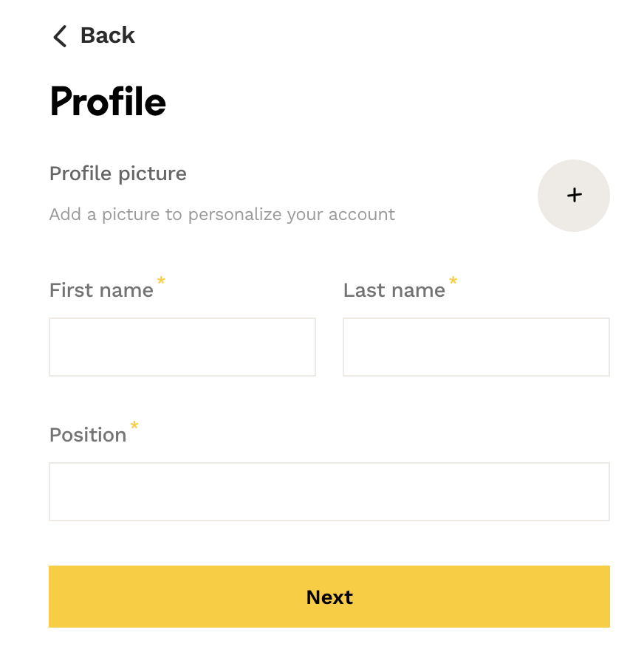
Task: Click the First name label
Action: 101,290
